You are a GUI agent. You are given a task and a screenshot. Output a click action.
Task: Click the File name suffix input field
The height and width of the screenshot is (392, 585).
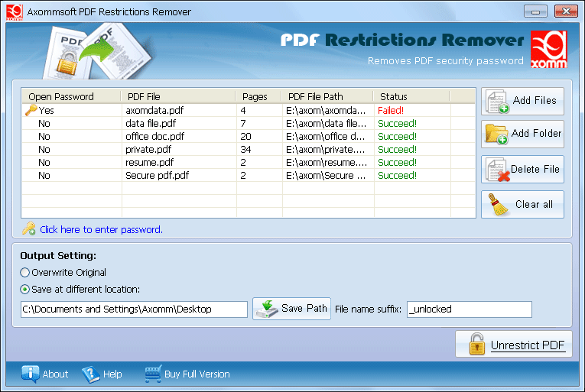pos(469,309)
